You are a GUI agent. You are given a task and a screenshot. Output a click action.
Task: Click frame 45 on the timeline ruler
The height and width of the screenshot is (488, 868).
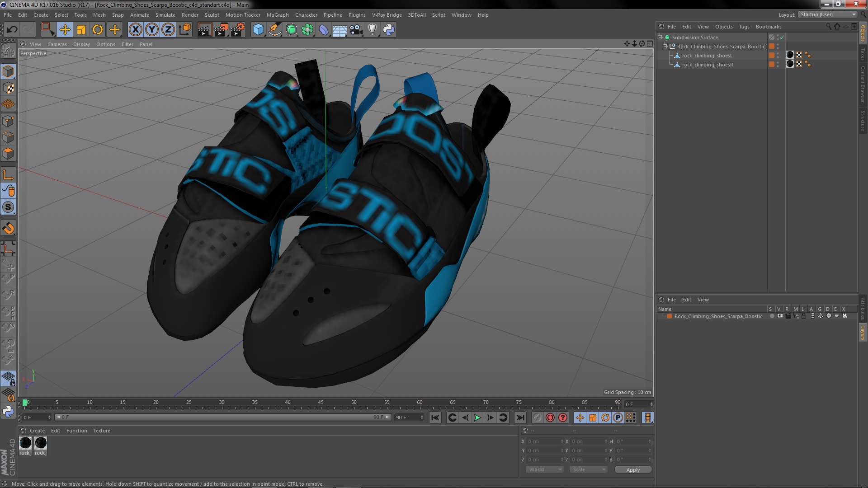(321, 403)
